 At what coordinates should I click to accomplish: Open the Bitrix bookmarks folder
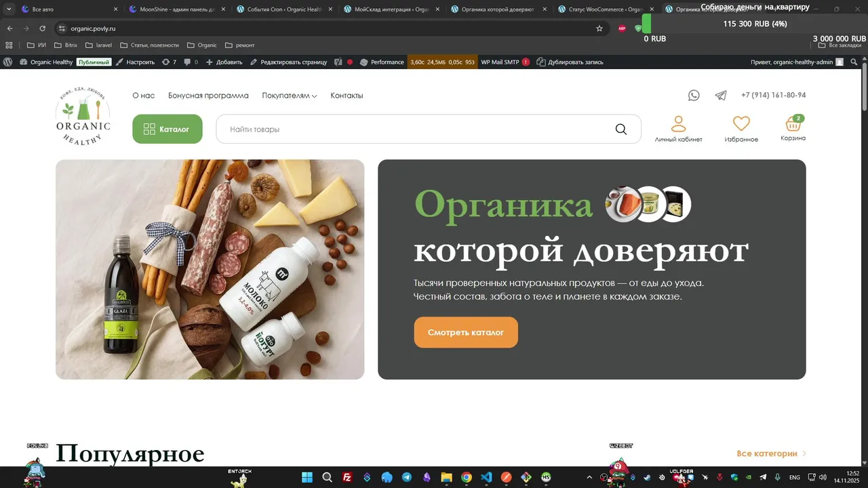(x=66, y=45)
